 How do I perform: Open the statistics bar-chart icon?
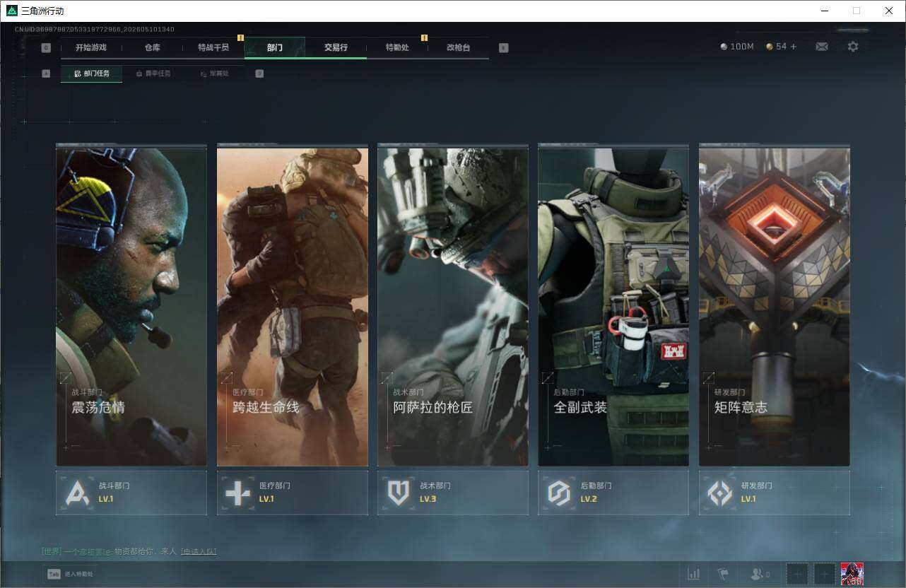(x=694, y=574)
